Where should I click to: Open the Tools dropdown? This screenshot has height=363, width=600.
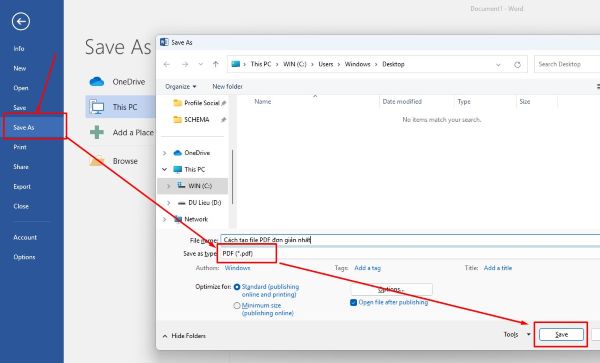517,335
